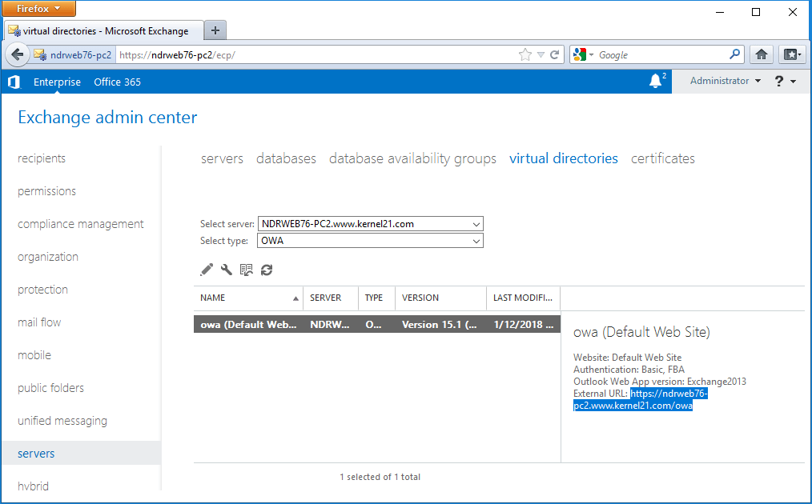
Task: Open recipients in the left navigation
Action: (x=42, y=158)
